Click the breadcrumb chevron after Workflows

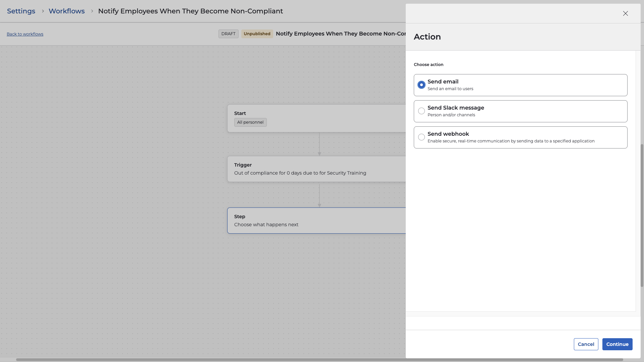coord(92,11)
